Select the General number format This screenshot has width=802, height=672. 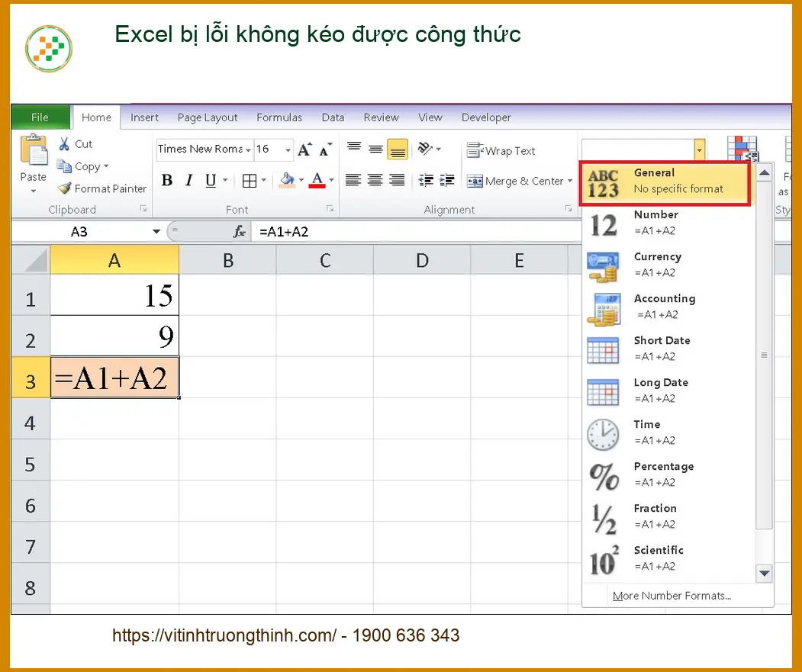pyautogui.click(x=665, y=183)
